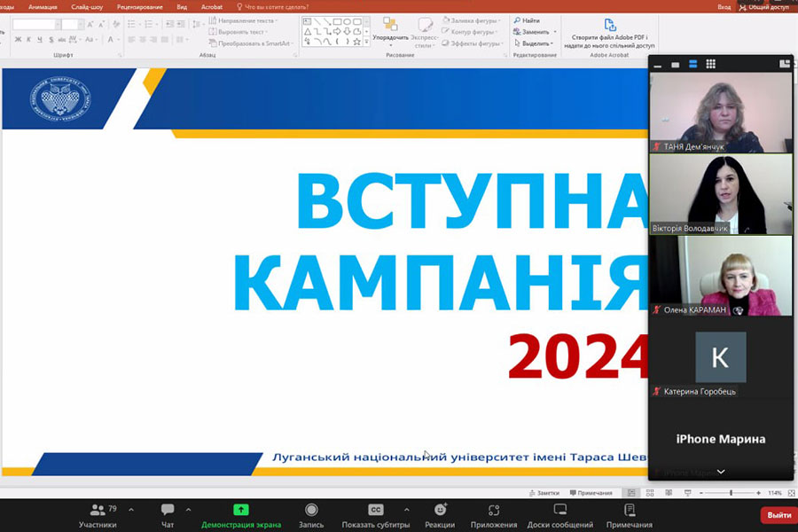
Task: Toggle text shadow S formatting
Action: click(x=51, y=39)
